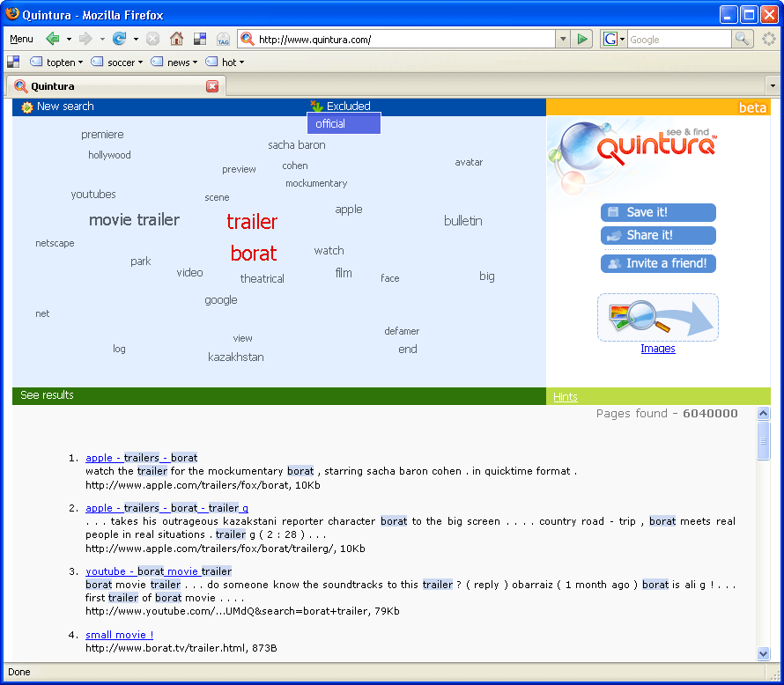Click the cloud word bulletin
The width and height of the screenshot is (784, 685).
[463, 221]
